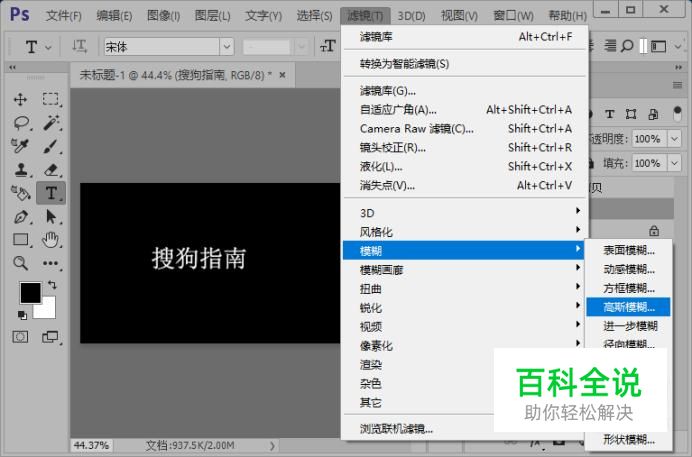The width and height of the screenshot is (692, 457).
Task: Toggle the layer filter switch
Action: [677, 113]
